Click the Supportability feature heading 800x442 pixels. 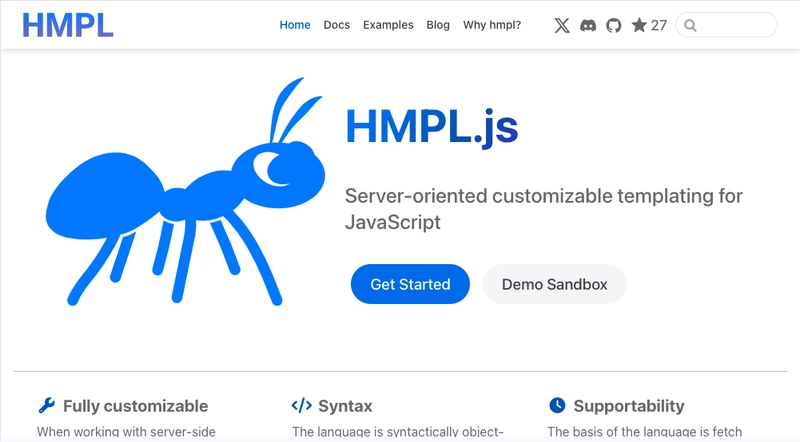[x=629, y=406]
